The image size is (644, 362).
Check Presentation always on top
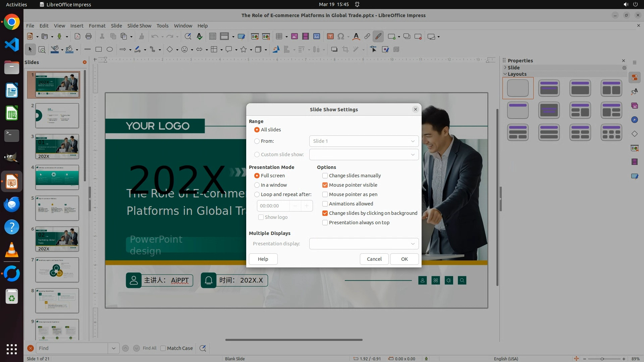pyautogui.click(x=325, y=223)
